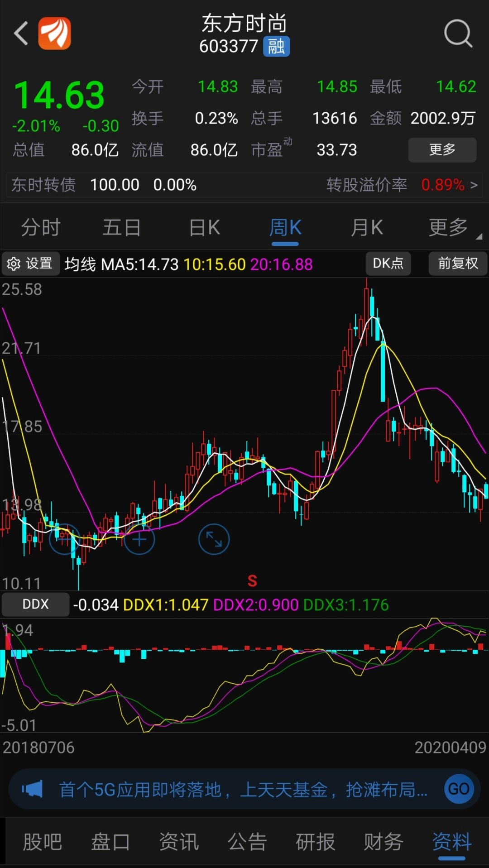
Task: Tap the -2.01% change percentage
Action: pyautogui.click(x=36, y=126)
